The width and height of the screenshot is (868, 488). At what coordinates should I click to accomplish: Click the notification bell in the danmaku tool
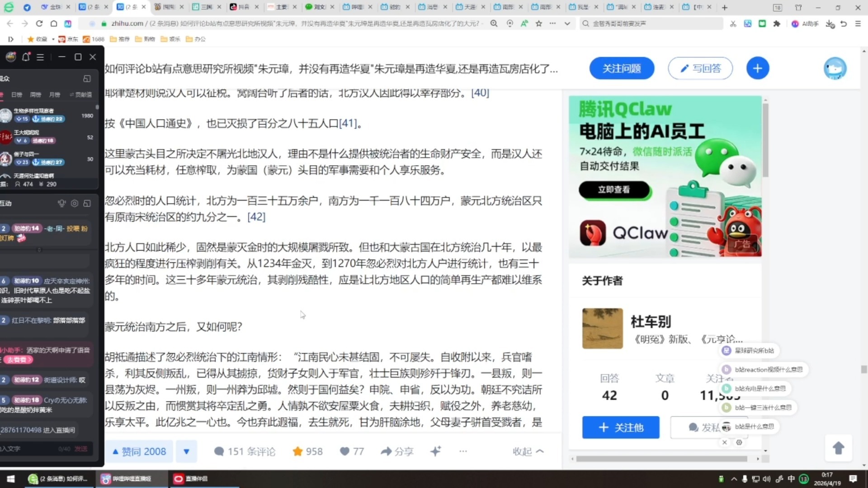(26, 57)
